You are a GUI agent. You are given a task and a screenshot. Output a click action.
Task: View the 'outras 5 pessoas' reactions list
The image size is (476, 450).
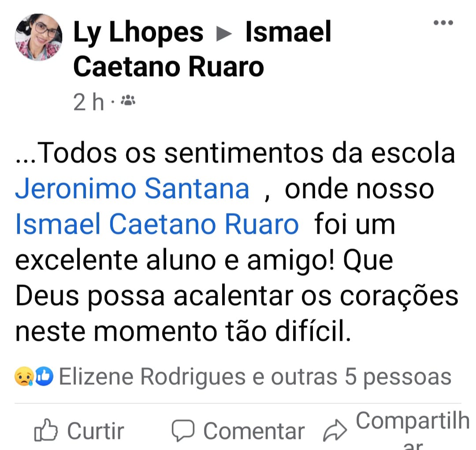tap(361, 377)
